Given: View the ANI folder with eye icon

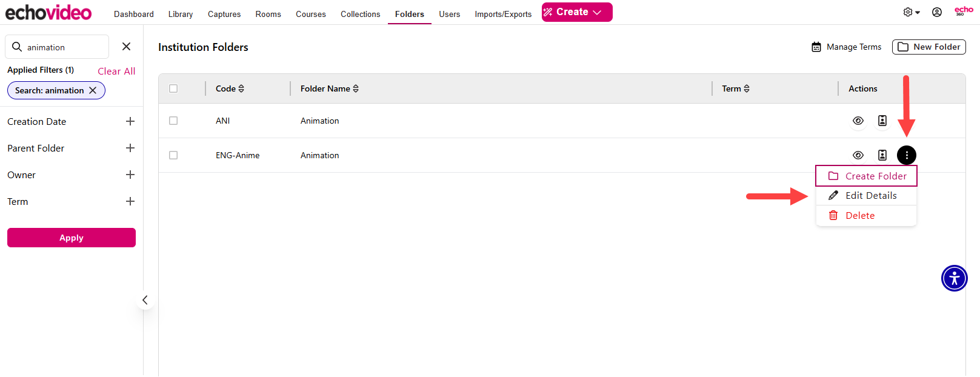Looking at the screenshot, I should pyautogui.click(x=858, y=121).
